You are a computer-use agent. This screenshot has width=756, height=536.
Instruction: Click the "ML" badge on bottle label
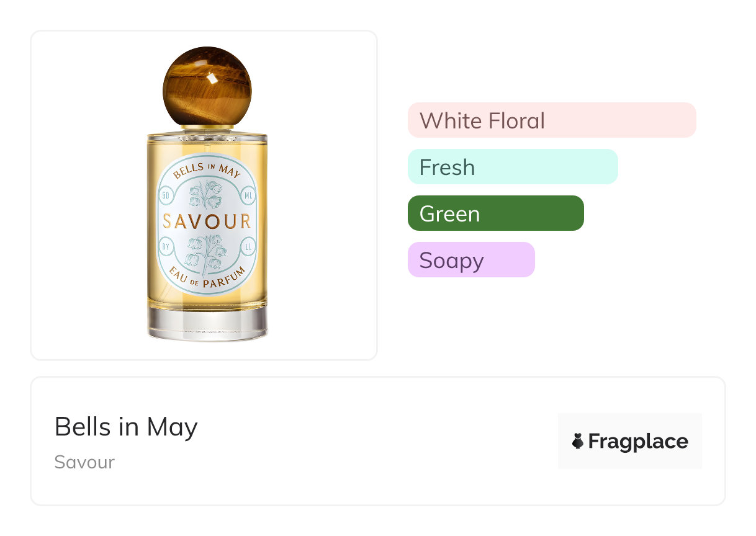point(248,196)
